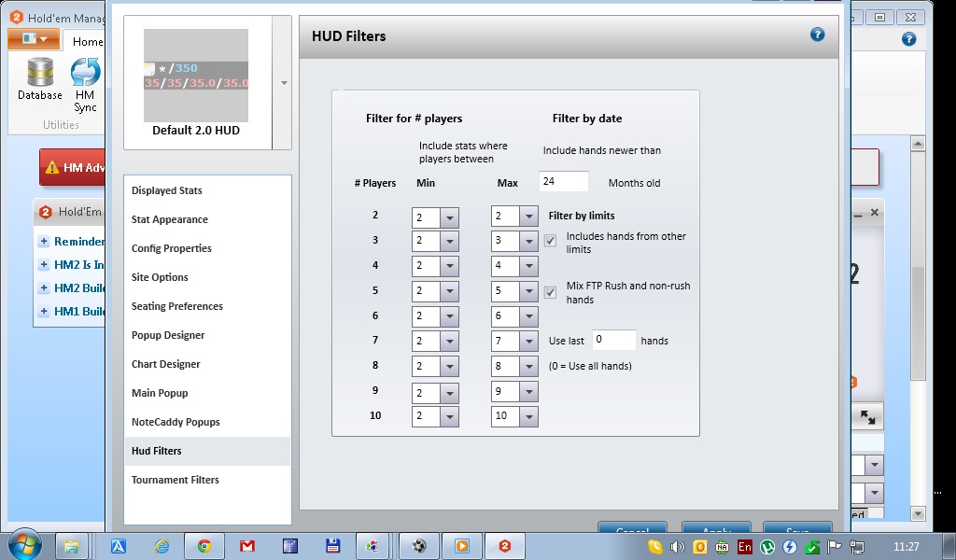This screenshot has width=956, height=560.
Task: Open Max dropdown for 4 players
Action: point(528,266)
